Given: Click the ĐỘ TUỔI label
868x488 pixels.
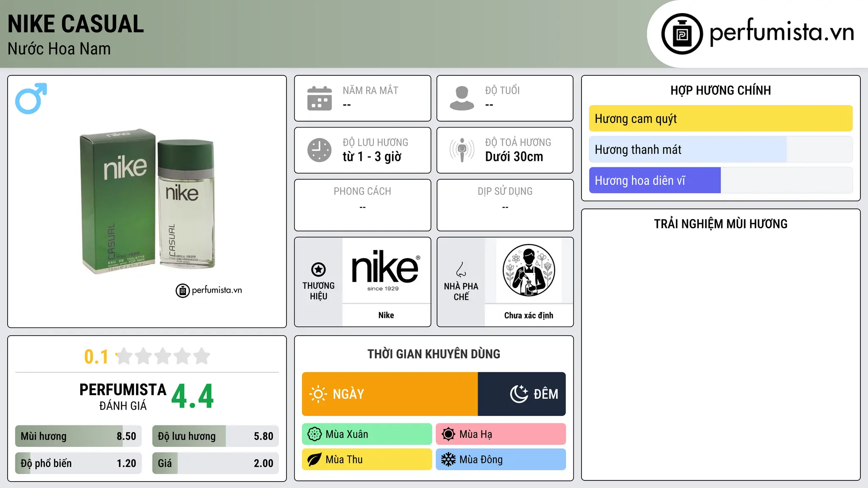Looking at the screenshot, I should pyautogui.click(x=502, y=90).
